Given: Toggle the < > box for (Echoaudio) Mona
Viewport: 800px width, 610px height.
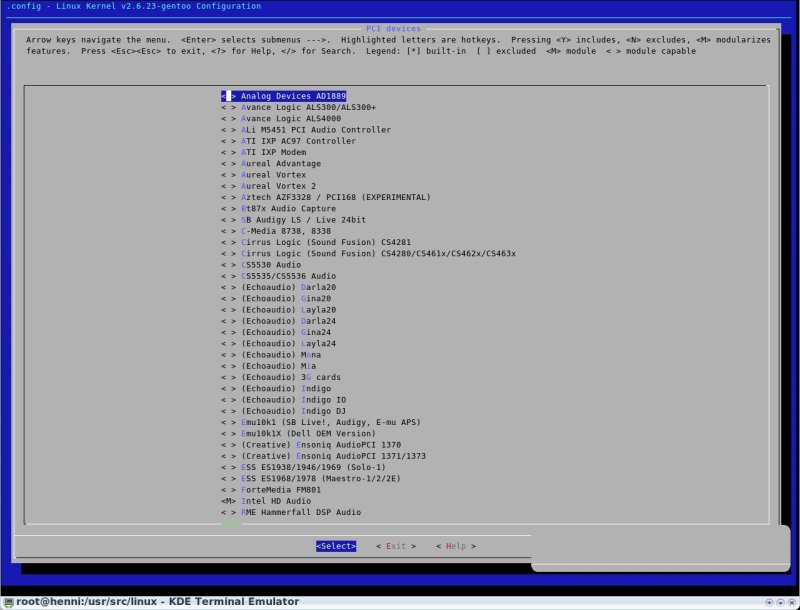Looking at the screenshot, I should click(x=229, y=354).
